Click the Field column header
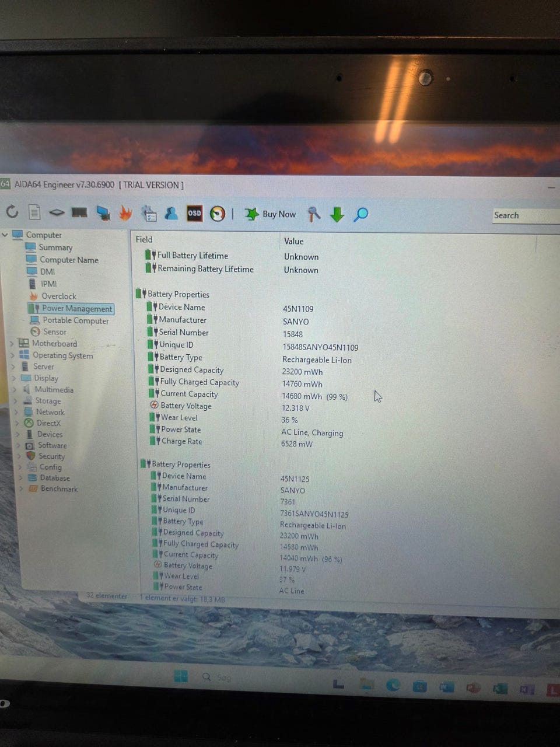The height and width of the screenshot is (747, 560). click(x=144, y=239)
